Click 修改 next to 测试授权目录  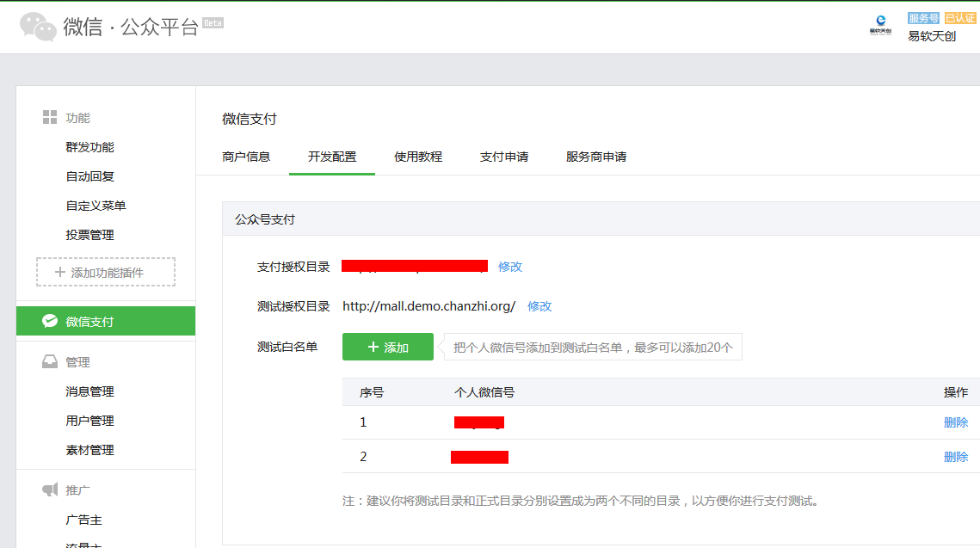539,306
